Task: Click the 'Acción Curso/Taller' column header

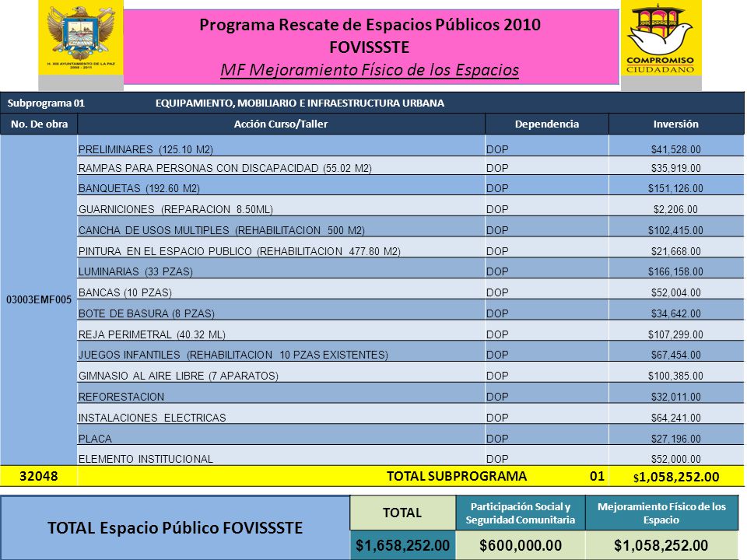Action: pos(281,124)
